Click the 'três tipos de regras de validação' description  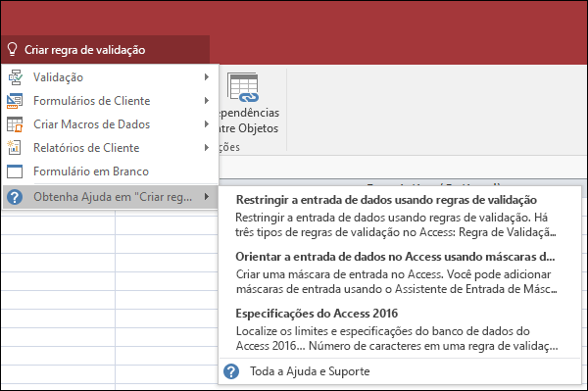click(x=396, y=225)
